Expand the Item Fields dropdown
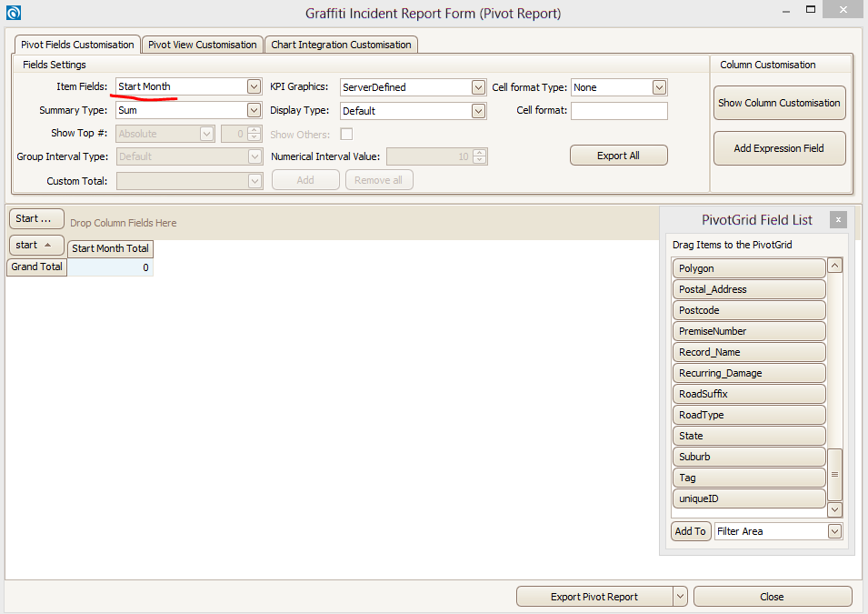868x614 pixels. point(254,87)
